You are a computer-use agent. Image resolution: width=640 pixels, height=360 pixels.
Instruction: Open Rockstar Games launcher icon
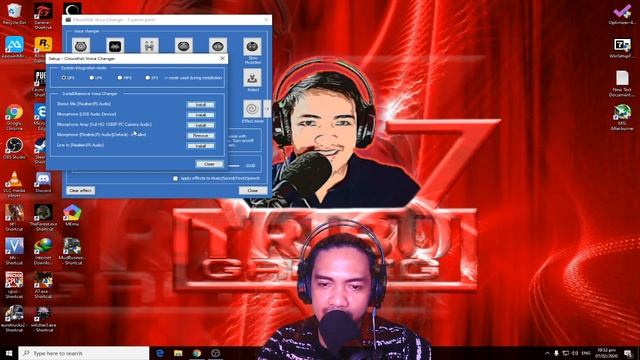coord(43,50)
